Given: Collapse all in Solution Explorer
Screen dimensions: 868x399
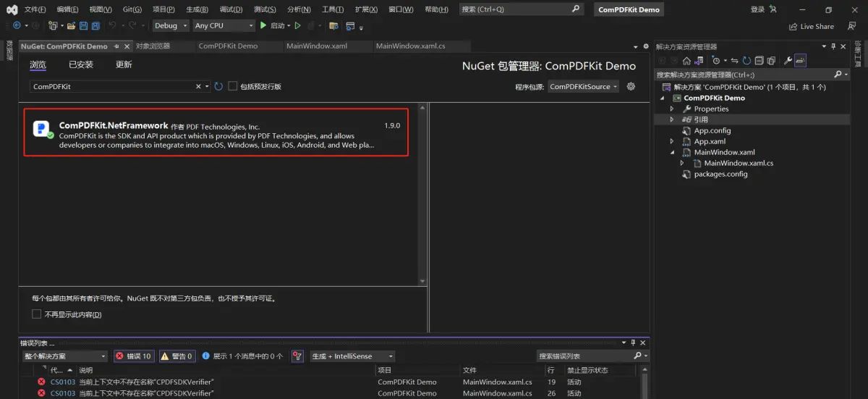Looking at the screenshot, I should (x=759, y=61).
